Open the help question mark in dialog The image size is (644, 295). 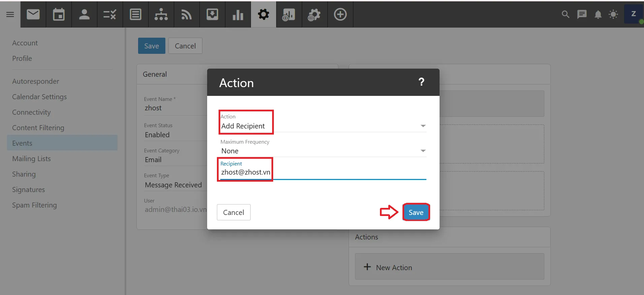[421, 82]
